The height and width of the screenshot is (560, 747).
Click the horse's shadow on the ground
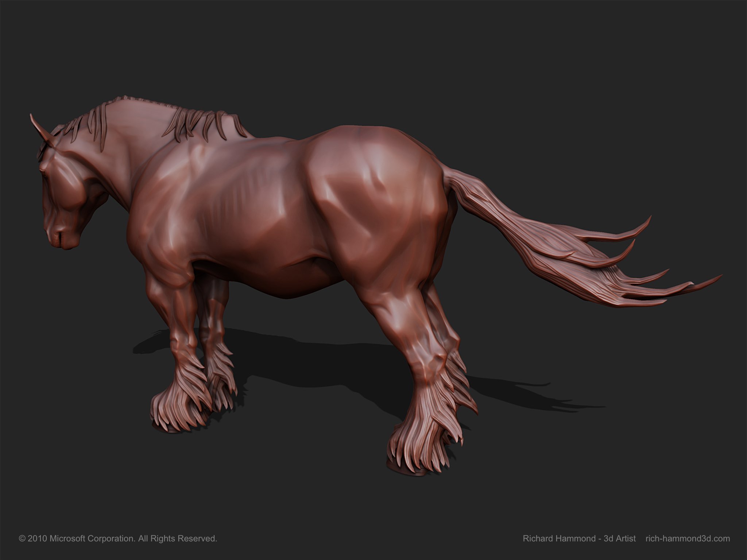pyautogui.click(x=310, y=361)
